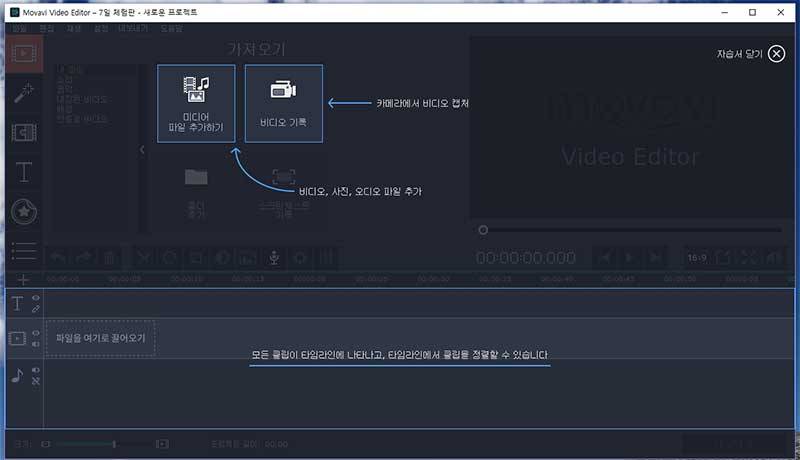Image resolution: width=800 pixels, height=460 pixels.
Task: Click the Rotate toolbar icon
Action: (170, 258)
